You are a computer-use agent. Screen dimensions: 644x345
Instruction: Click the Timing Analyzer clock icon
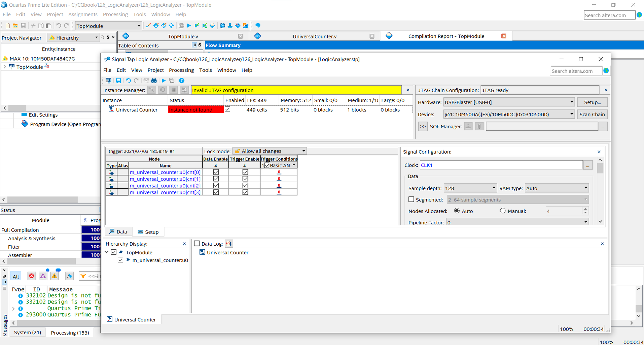[x=222, y=26]
